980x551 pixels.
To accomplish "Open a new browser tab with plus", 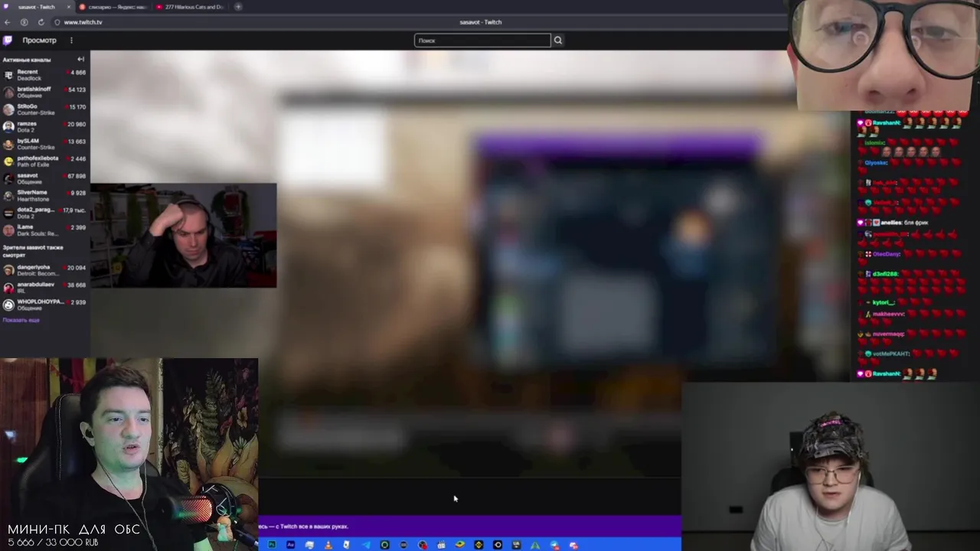I will (x=238, y=7).
